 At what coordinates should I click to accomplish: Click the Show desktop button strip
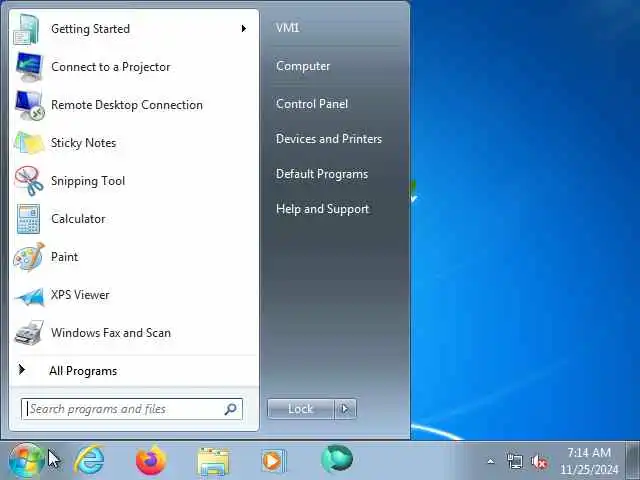tap(633, 460)
